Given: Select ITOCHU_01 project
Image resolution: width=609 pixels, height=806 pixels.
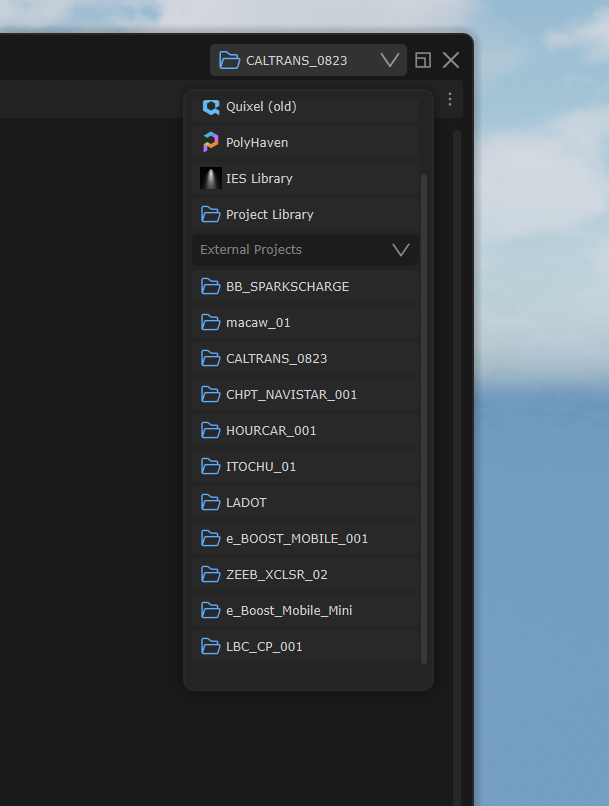Looking at the screenshot, I should (x=305, y=466).
